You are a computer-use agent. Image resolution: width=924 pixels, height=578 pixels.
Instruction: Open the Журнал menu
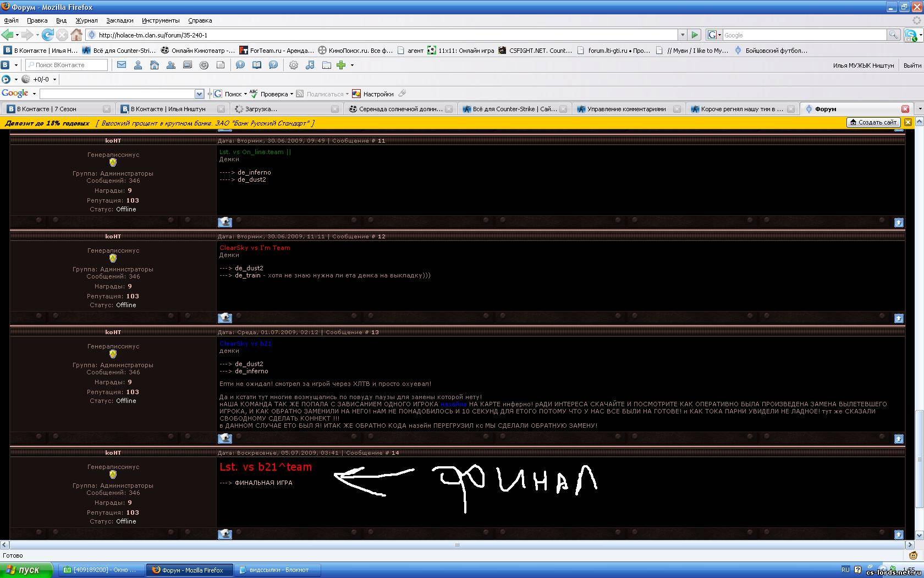click(x=86, y=20)
